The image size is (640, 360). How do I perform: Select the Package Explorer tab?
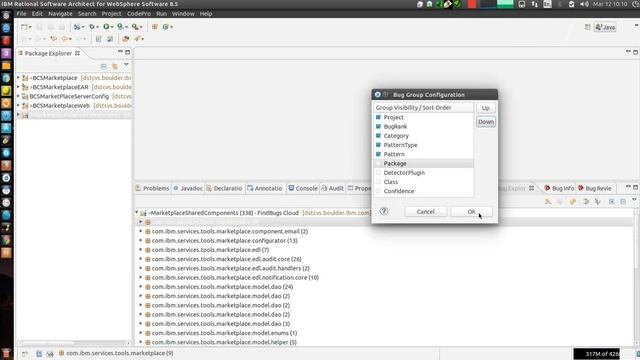point(48,53)
